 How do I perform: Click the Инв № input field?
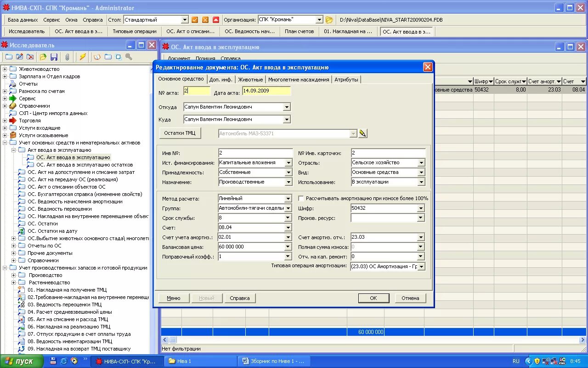[x=255, y=153]
